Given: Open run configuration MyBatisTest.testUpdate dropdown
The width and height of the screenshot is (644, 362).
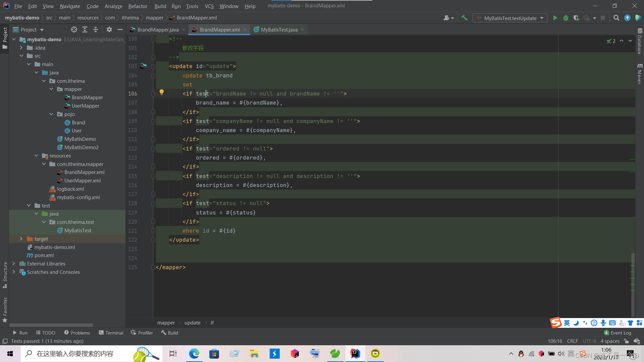Looking at the screenshot, I should 510,18.
